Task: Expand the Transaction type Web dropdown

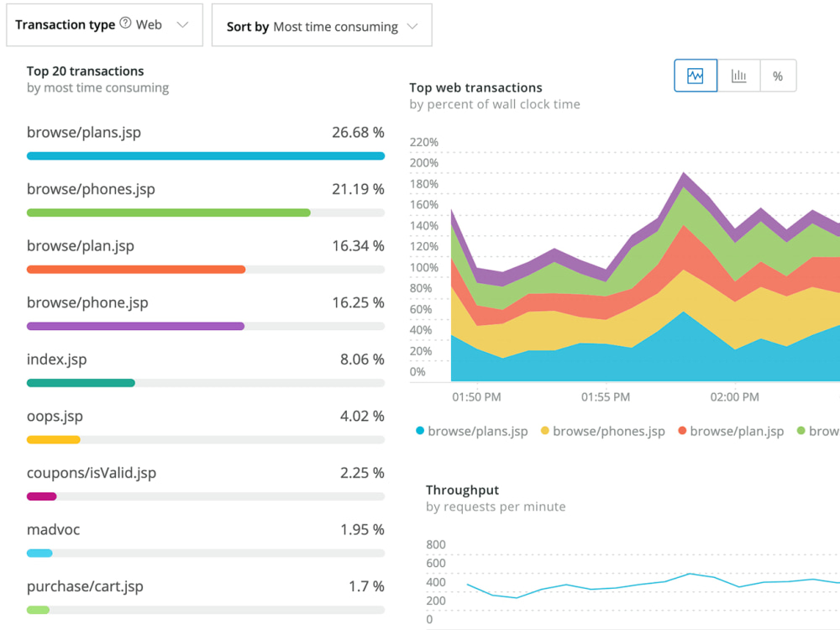Action: (104, 24)
